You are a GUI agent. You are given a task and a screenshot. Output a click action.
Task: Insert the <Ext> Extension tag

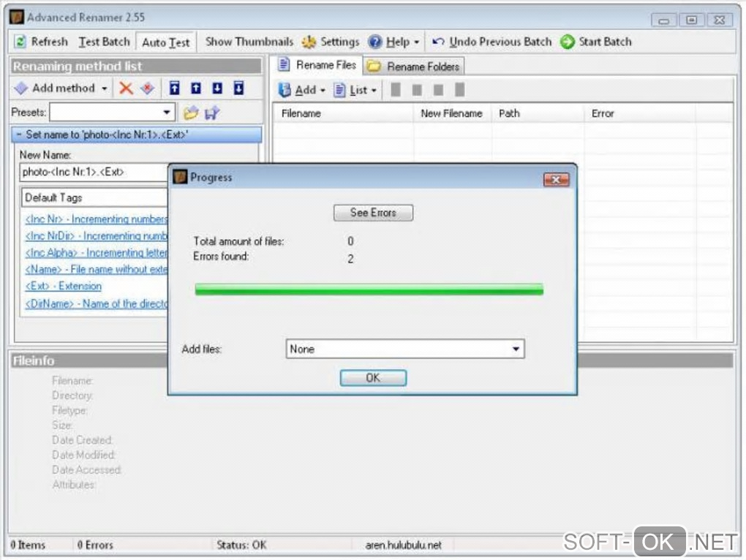(64, 286)
